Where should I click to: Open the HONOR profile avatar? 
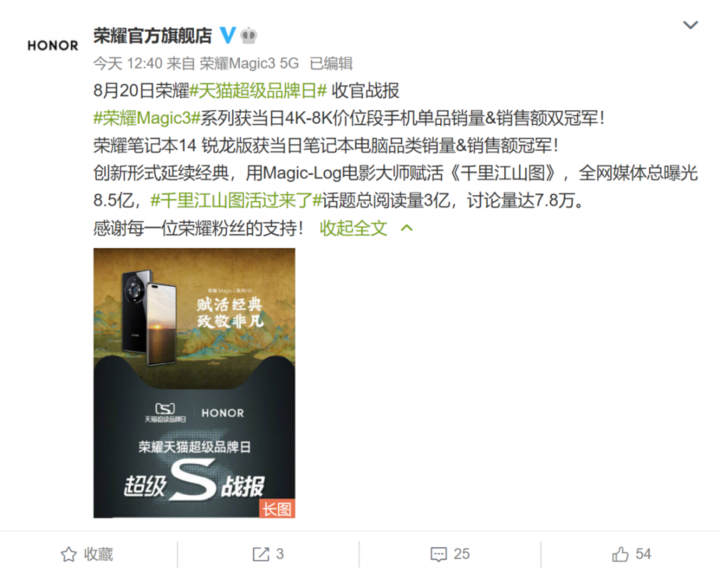(53, 45)
